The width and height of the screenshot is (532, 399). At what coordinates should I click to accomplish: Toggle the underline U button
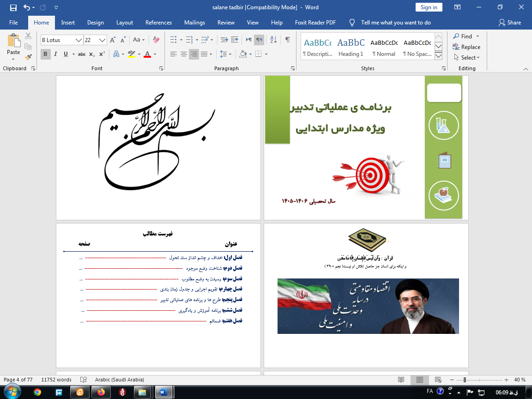coord(66,54)
